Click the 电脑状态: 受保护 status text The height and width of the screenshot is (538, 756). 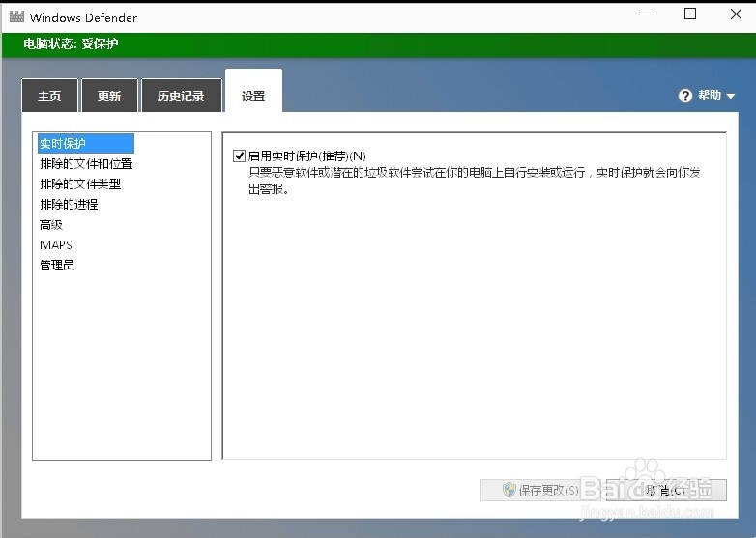click(71, 43)
